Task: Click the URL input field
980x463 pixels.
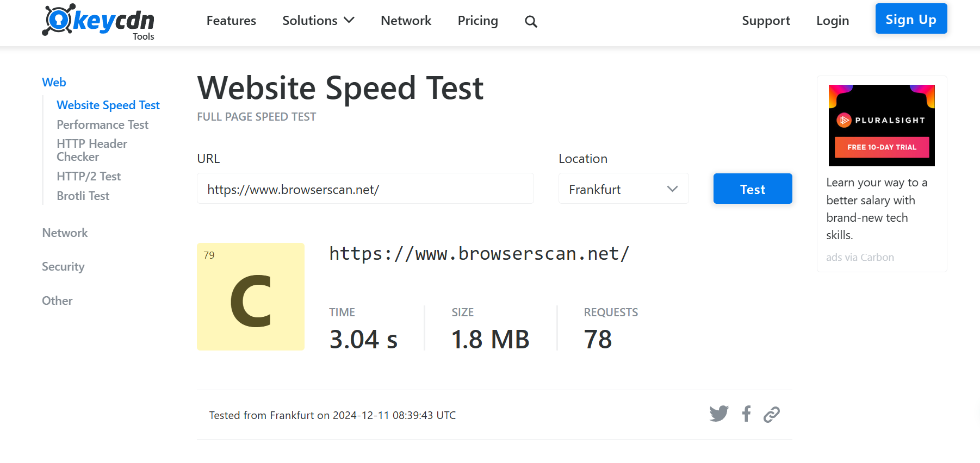Action: coord(365,189)
